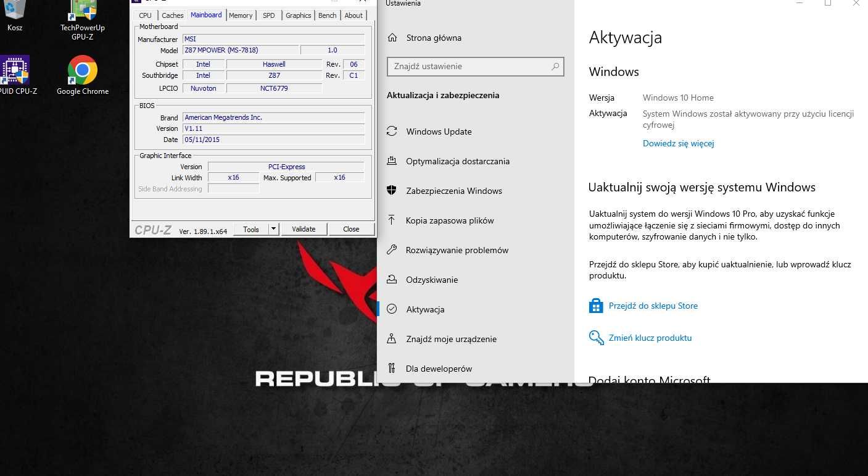The width and height of the screenshot is (868, 476).
Task: Open Rozwiązywanie problemów settings page
Action: (x=457, y=250)
